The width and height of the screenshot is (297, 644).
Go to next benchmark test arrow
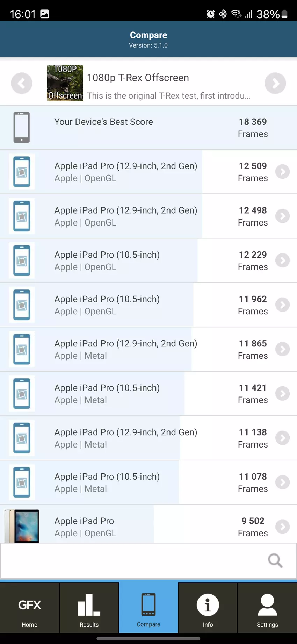(x=275, y=83)
